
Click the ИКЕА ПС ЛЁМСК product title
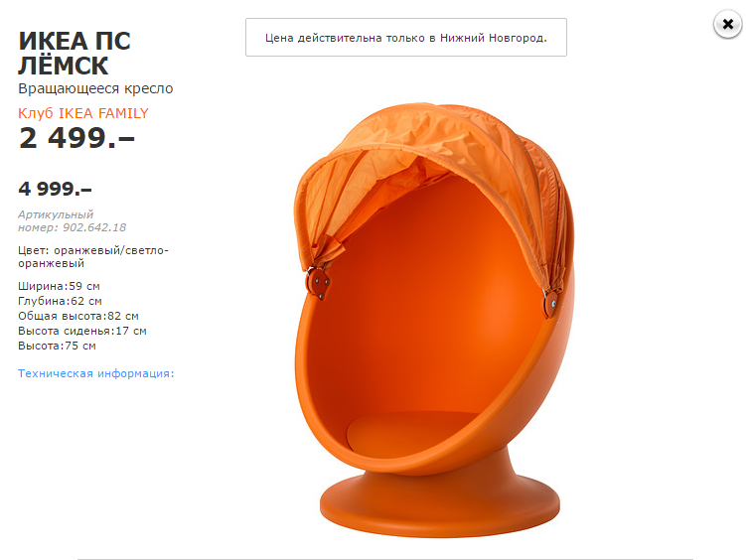click(75, 54)
